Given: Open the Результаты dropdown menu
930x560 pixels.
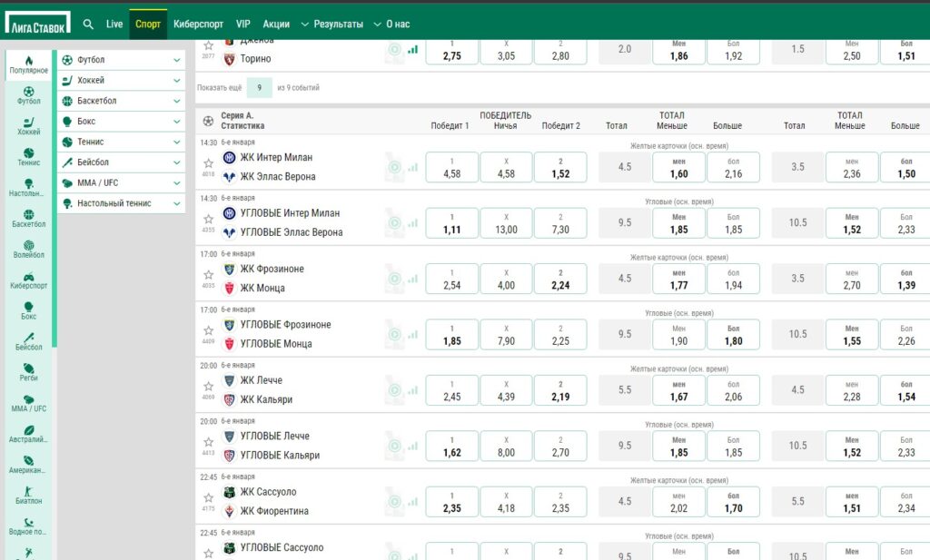Looking at the screenshot, I should coord(332,25).
